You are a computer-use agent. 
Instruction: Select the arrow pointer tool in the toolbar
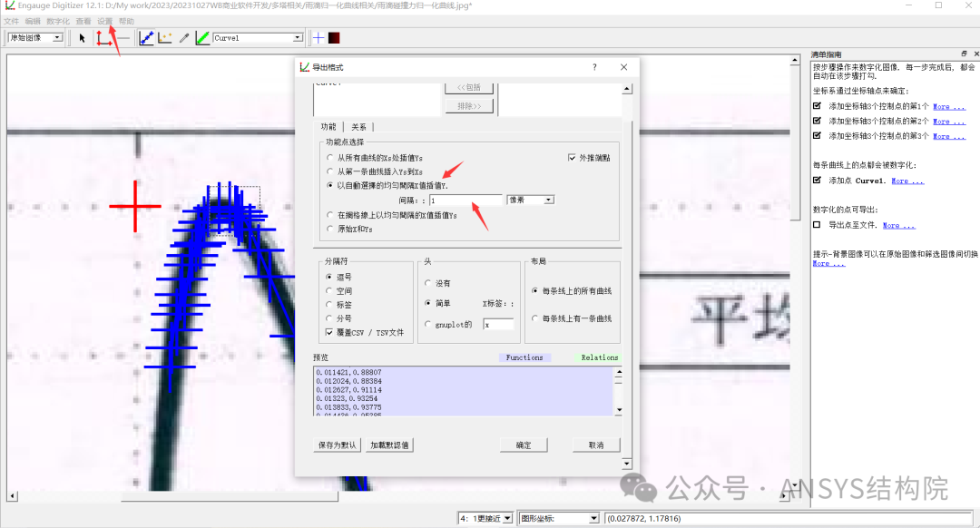tap(82, 38)
